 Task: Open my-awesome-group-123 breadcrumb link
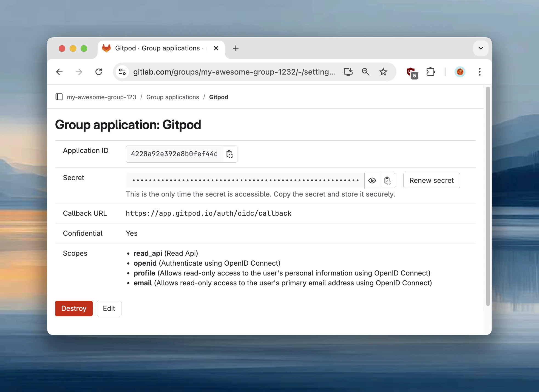pos(101,97)
